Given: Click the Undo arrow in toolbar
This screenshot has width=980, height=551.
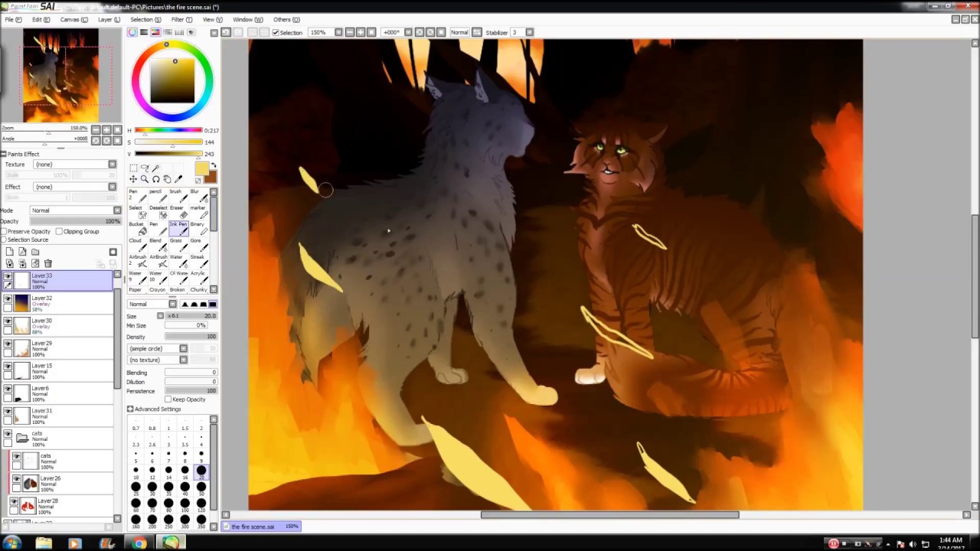Looking at the screenshot, I should point(226,32).
